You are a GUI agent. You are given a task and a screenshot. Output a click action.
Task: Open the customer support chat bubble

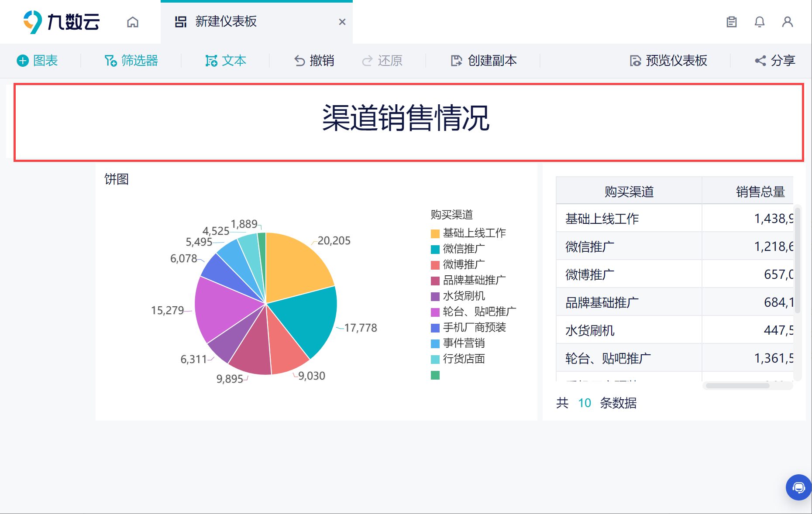799,487
